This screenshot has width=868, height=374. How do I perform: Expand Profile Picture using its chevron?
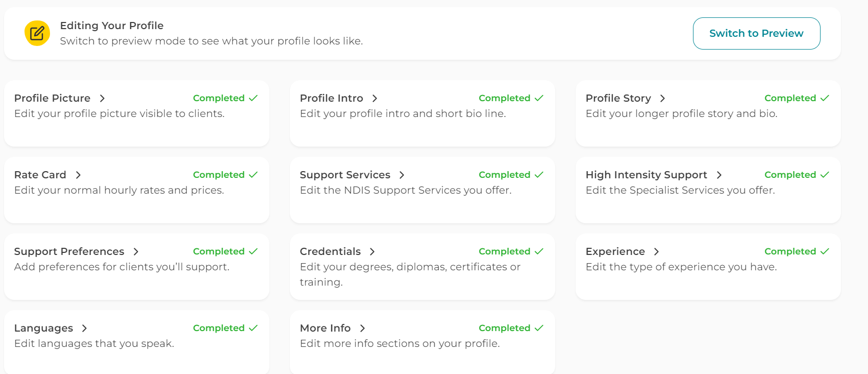[x=102, y=98]
